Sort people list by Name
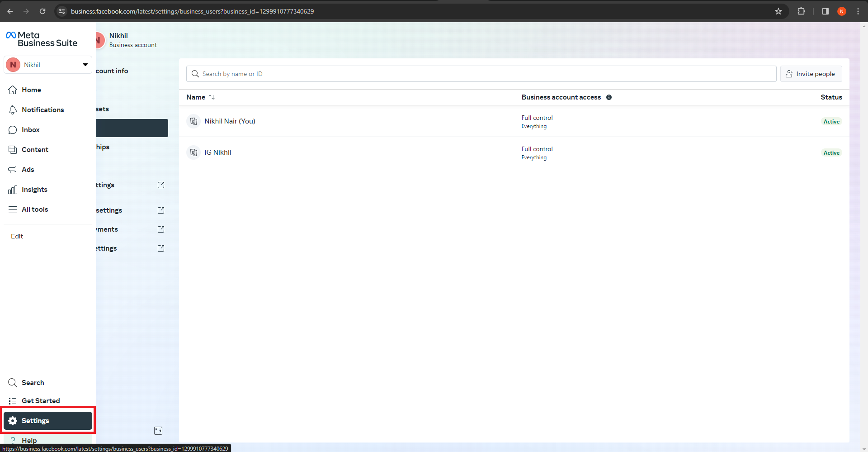Image resolution: width=868 pixels, height=452 pixels. [200, 97]
